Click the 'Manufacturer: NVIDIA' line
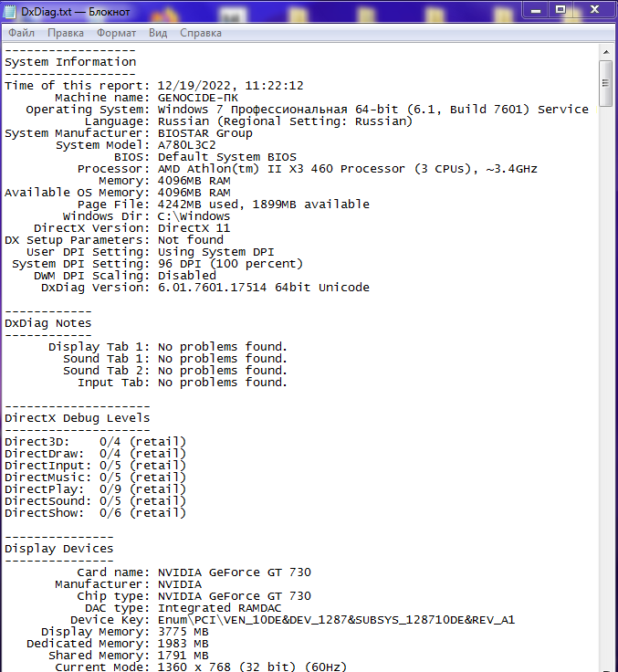This screenshot has width=618, height=672. [x=128, y=584]
